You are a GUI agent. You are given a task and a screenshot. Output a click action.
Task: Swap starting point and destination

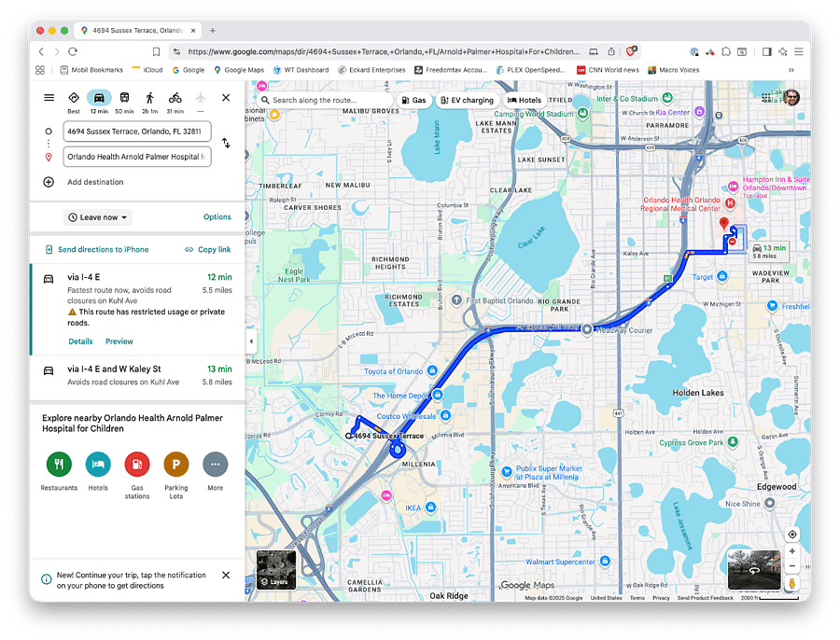(226, 143)
